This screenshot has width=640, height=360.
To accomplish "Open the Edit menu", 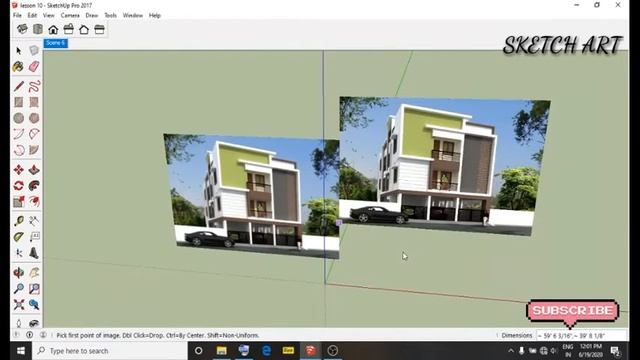I will coord(32,15).
